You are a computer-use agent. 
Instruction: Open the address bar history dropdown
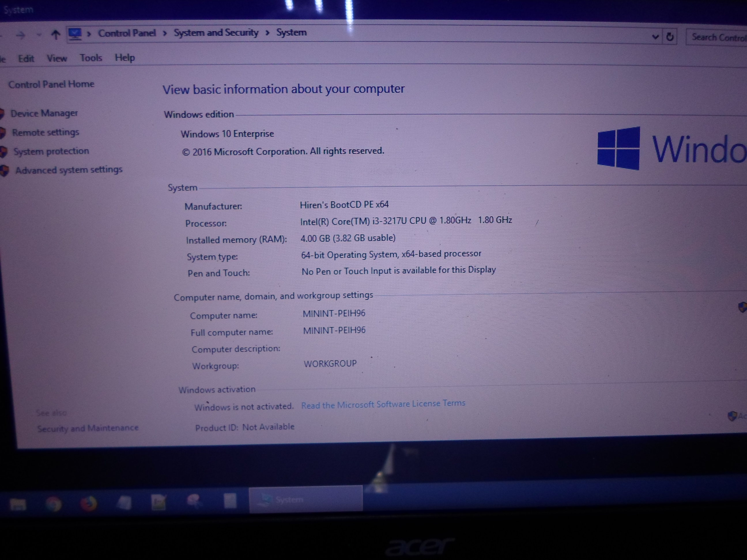coord(655,37)
